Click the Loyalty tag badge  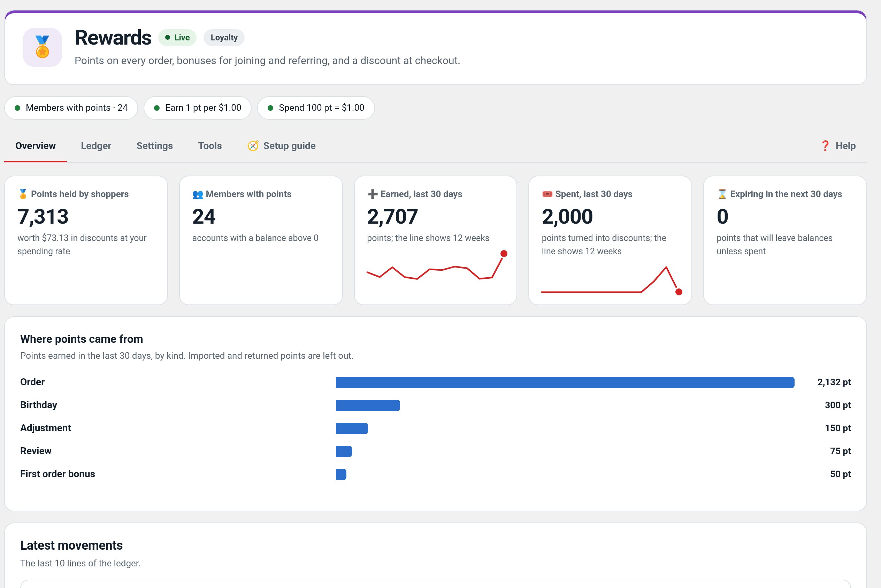tap(224, 38)
